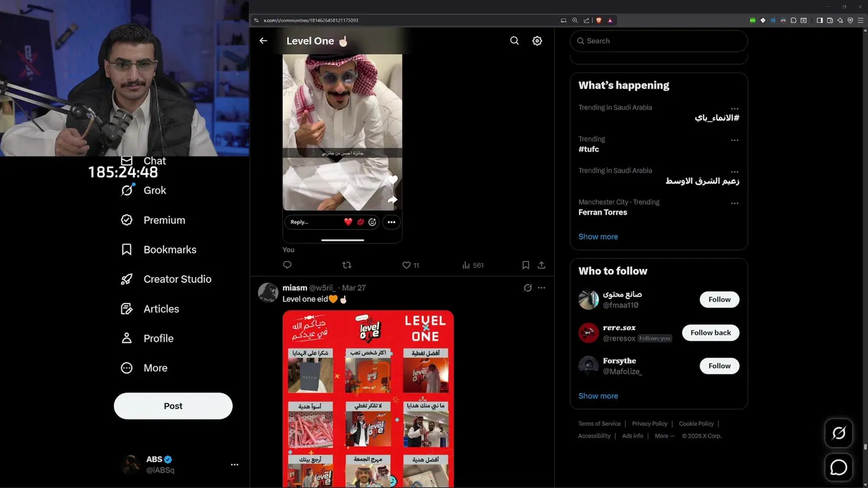The height and width of the screenshot is (488, 868).
Task: Click browser zoom magnifier icon
Action: pos(575,20)
